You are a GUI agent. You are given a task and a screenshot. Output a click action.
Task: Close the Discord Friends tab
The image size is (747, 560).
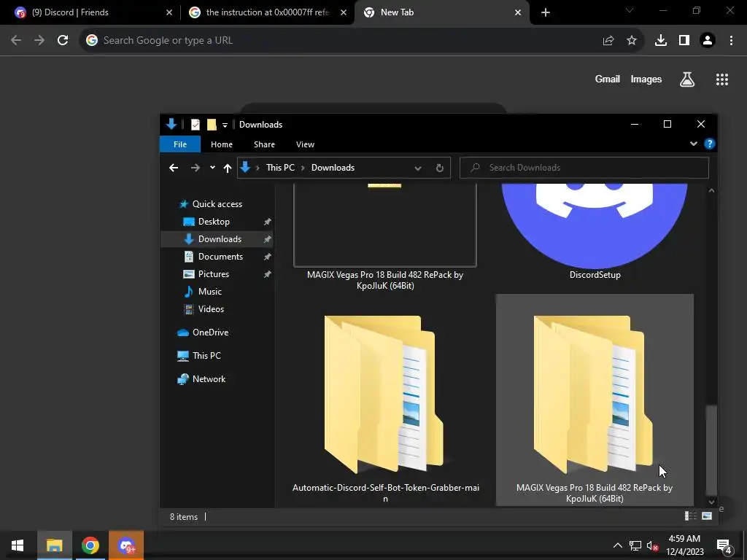169,12
